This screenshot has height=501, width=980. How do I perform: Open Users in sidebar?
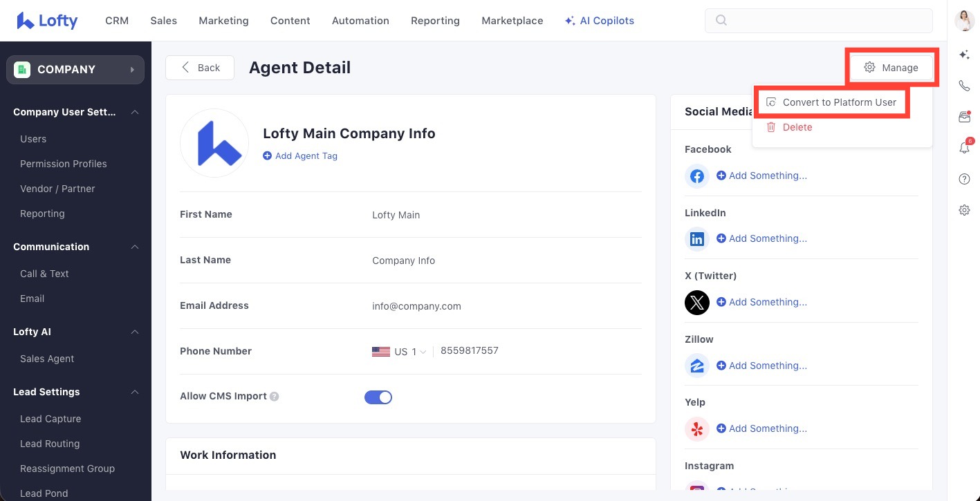33,139
